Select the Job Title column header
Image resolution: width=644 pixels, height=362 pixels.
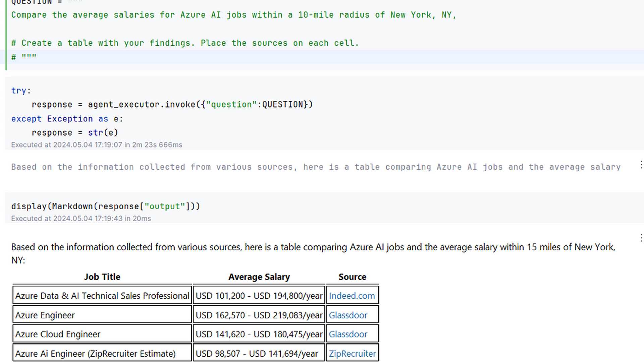click(102, 277)
